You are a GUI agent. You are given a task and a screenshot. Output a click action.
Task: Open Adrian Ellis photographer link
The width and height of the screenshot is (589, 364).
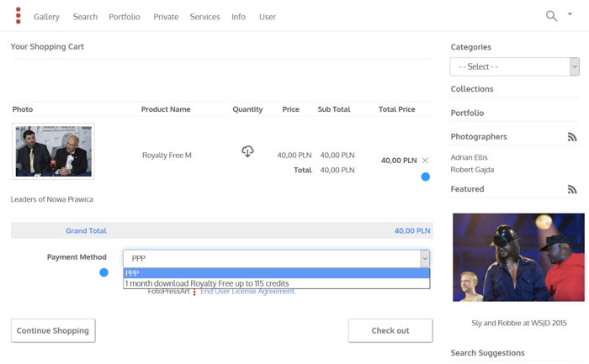tap(469, 157)
